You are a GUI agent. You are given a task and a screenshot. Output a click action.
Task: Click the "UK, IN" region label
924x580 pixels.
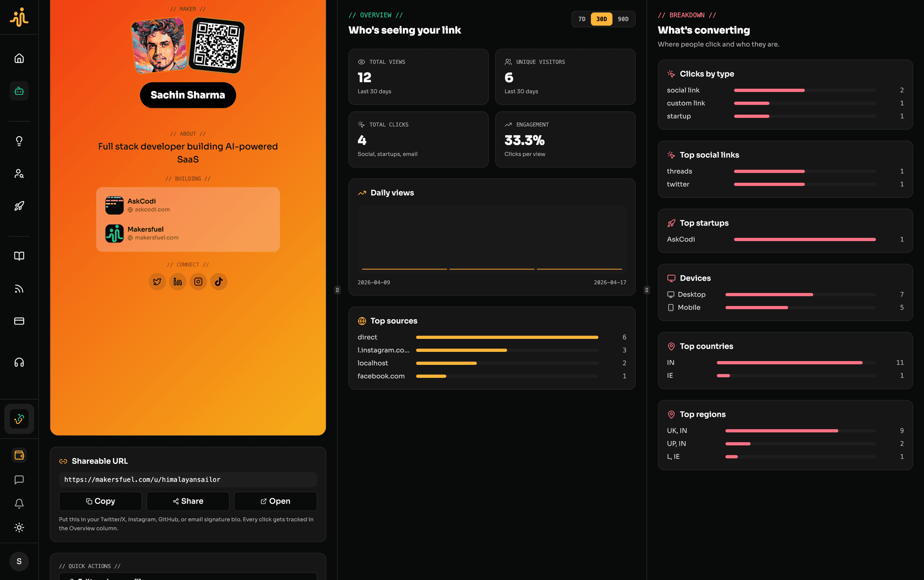pyautogui.click(x=677, y=431)
